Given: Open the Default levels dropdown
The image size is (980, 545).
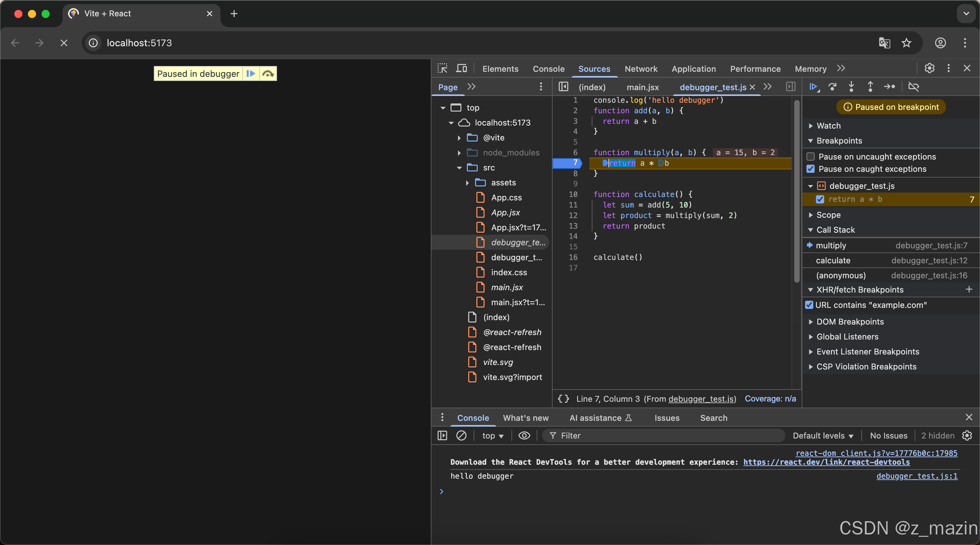Looking at the screenshot, I should [822, 435].
